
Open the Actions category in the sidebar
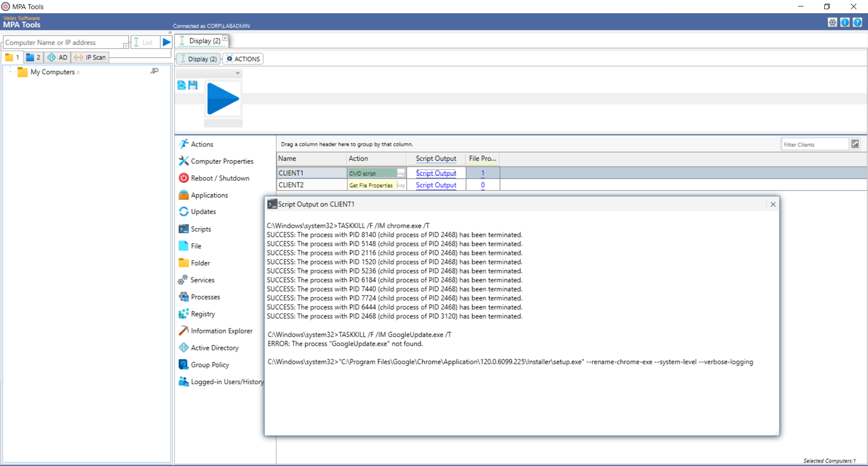pos(196,144)
